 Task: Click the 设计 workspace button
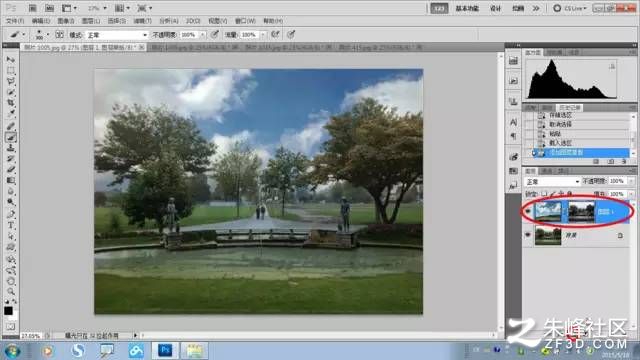tap(496, 8)
